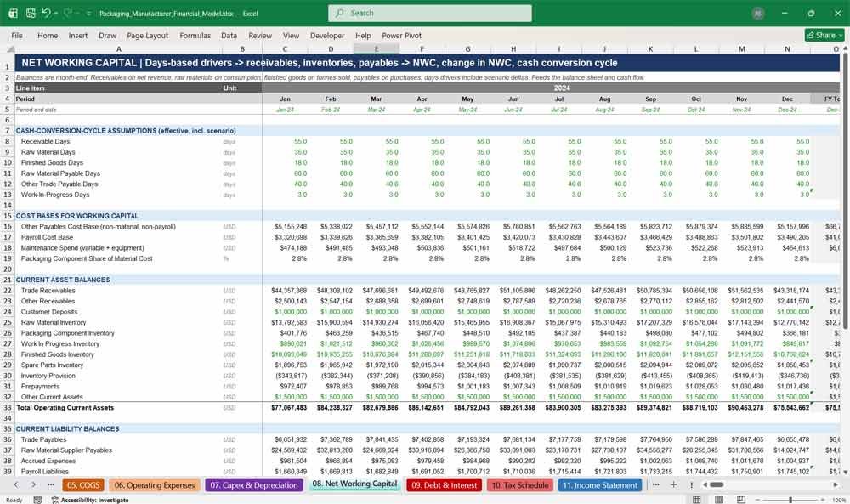850x504 pixels.
Task: Click the ellipsis after the Income Statement tab
Action: click(656, 485)
